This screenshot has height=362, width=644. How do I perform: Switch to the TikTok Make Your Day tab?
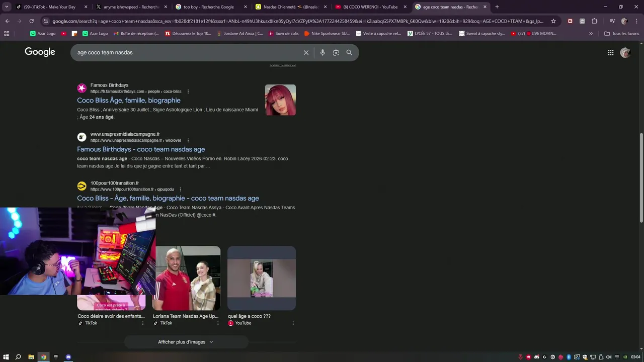pos(49,7)
